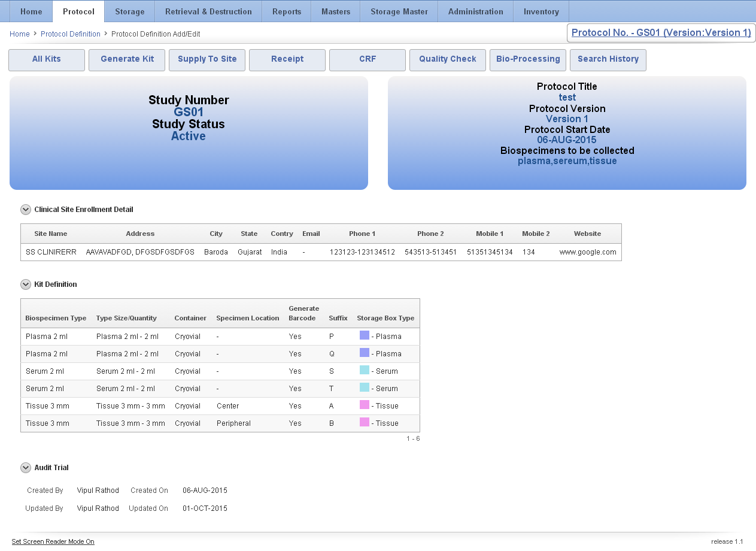Open the Quality Check button
This screenshot has width=756, height=551.
point(447,59)
